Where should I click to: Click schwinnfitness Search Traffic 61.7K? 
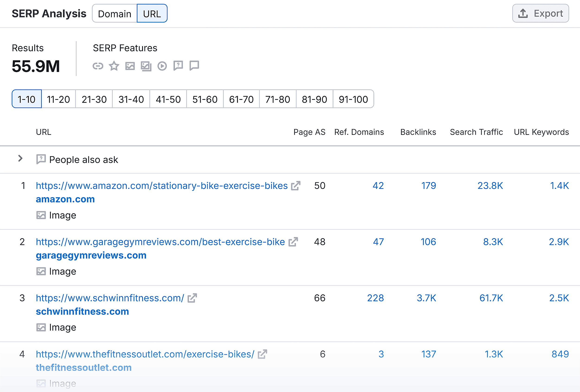pos(491,298)
